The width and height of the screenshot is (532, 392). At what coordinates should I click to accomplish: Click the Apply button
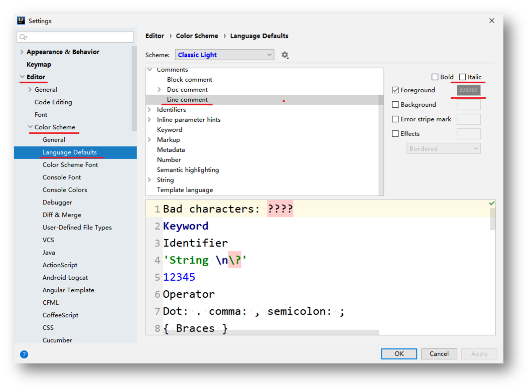point(479,354)
